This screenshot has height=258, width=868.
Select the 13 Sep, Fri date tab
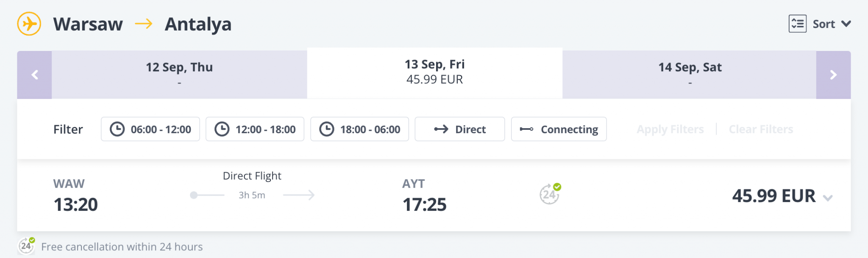point(434,72)
